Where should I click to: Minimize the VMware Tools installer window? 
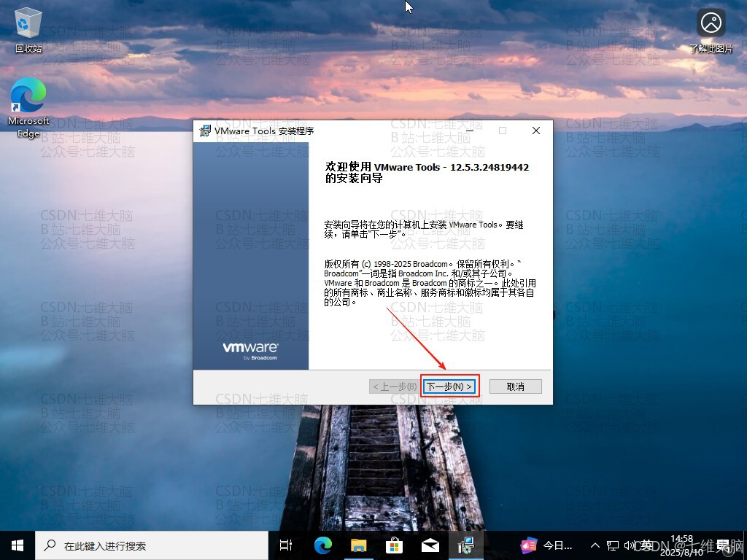pos(469,131)
